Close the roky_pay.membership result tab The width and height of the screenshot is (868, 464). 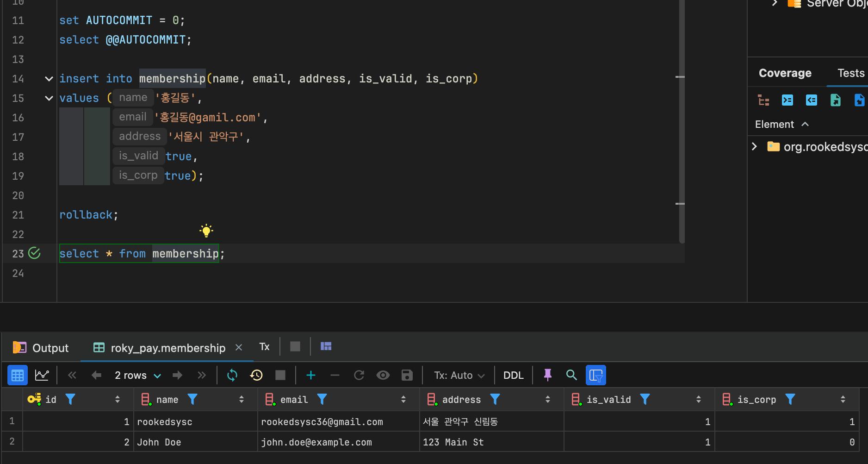tap(239, 347)
